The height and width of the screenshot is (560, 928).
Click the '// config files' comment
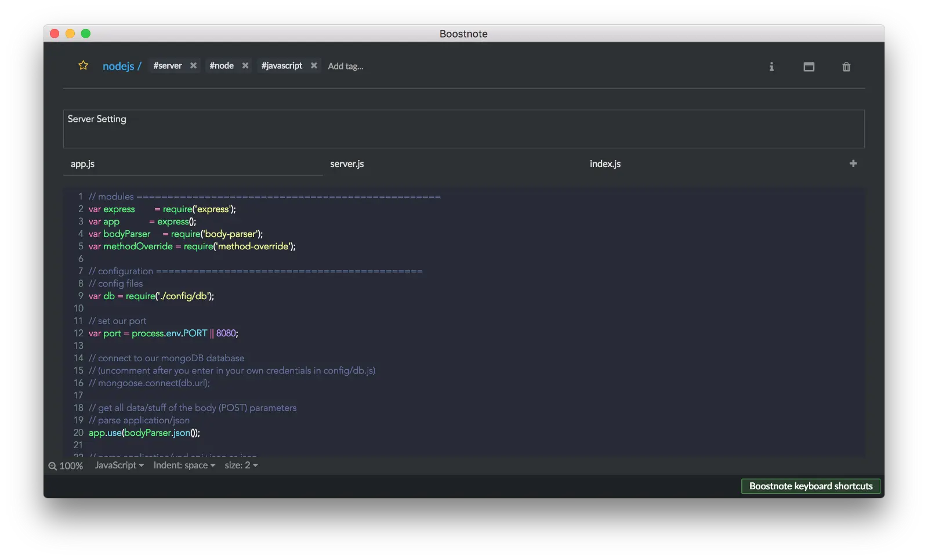coord(116,283)
